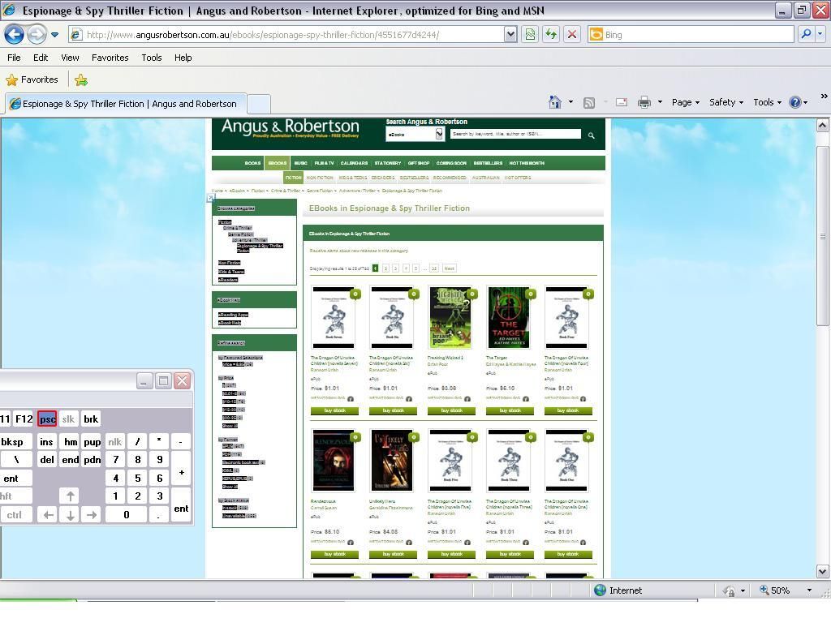Open the BOOKS navigation link
831x644 pixels.
[253, 163]
